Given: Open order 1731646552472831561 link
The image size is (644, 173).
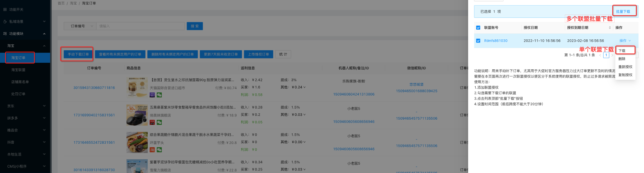Looking at the screenshot, I should [x=94, y=142].
